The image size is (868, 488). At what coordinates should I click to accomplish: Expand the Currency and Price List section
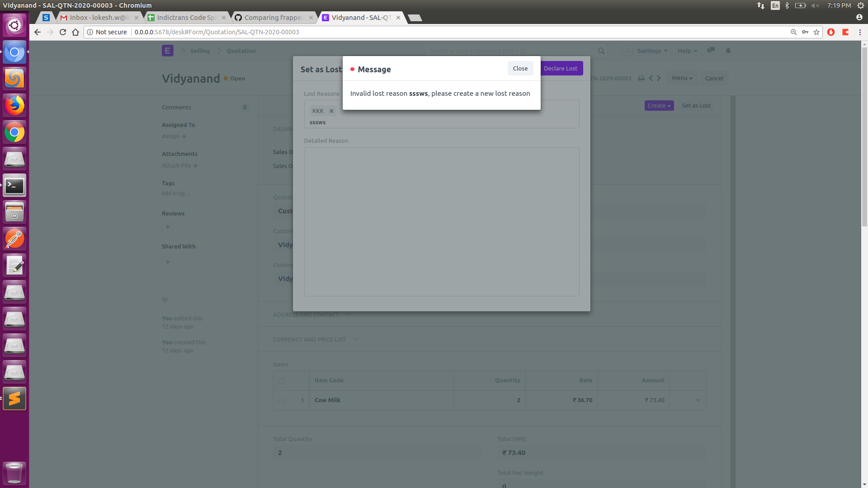coord(316,339)
